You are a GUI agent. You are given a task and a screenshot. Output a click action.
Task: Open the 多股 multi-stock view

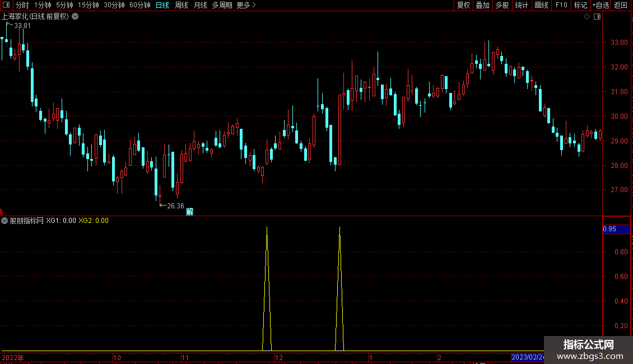coord(502,5)
